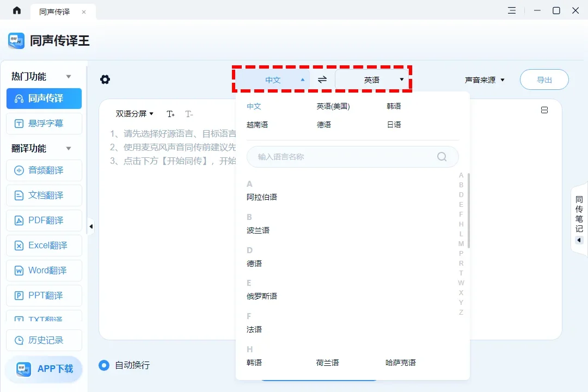Choose 法语 from the list

[x=254, y=329]
